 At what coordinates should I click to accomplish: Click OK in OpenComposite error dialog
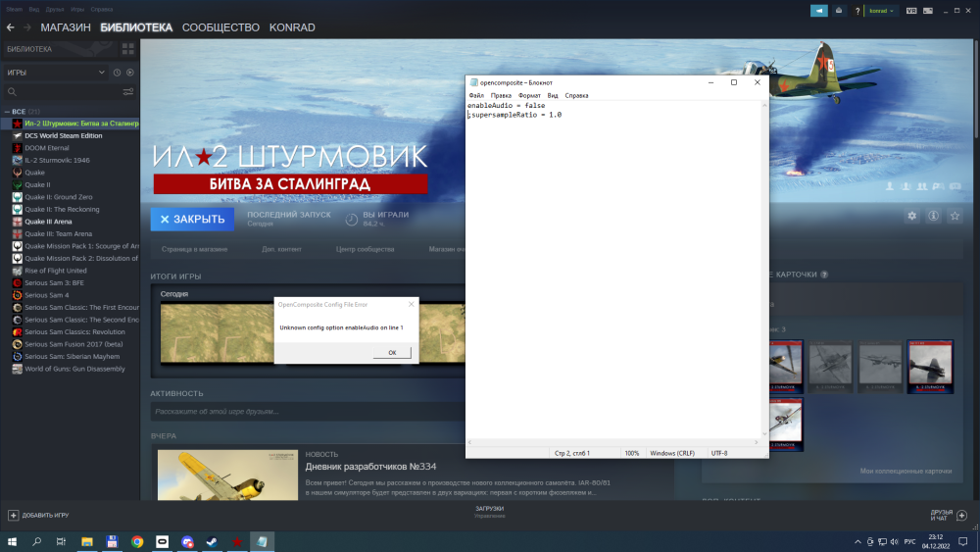click(392, 353)
